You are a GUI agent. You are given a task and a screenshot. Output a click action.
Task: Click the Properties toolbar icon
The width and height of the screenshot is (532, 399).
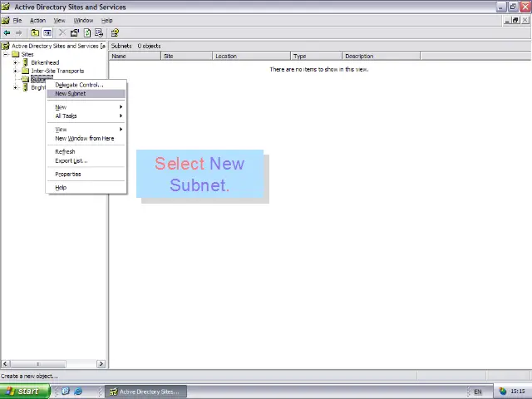pyautogui.click(x=75, y=33)
